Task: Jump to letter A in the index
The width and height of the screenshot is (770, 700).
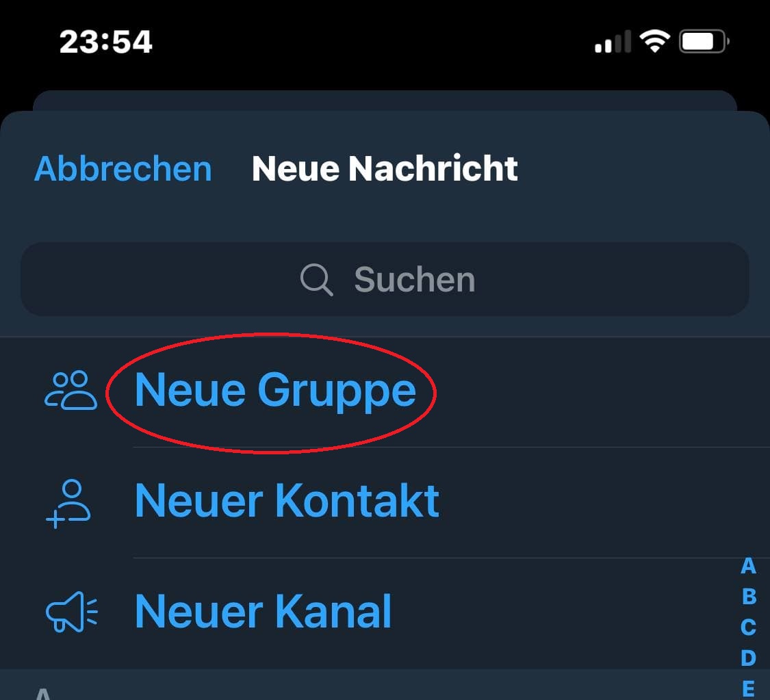Action: coord(747,566)
